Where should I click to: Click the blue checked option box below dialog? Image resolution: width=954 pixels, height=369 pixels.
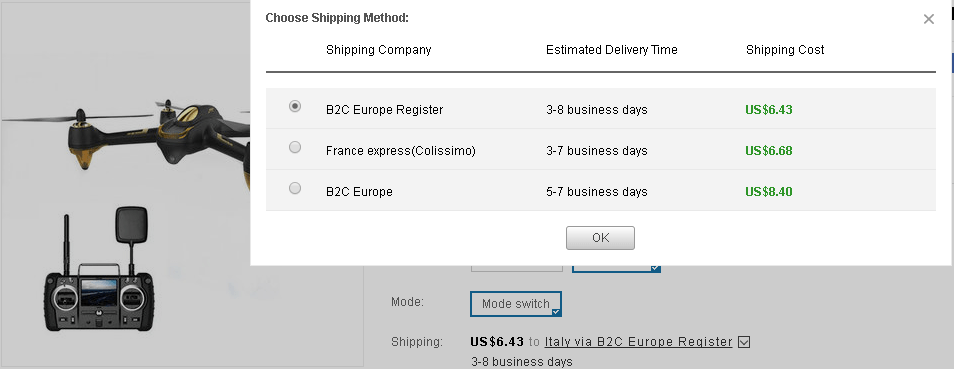pos(616,268)
